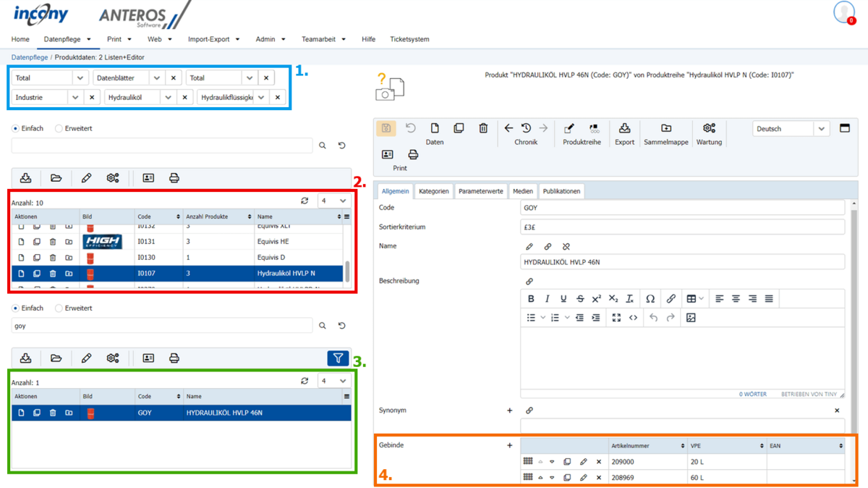Click the blue filter funnel button

pos(338,358)
